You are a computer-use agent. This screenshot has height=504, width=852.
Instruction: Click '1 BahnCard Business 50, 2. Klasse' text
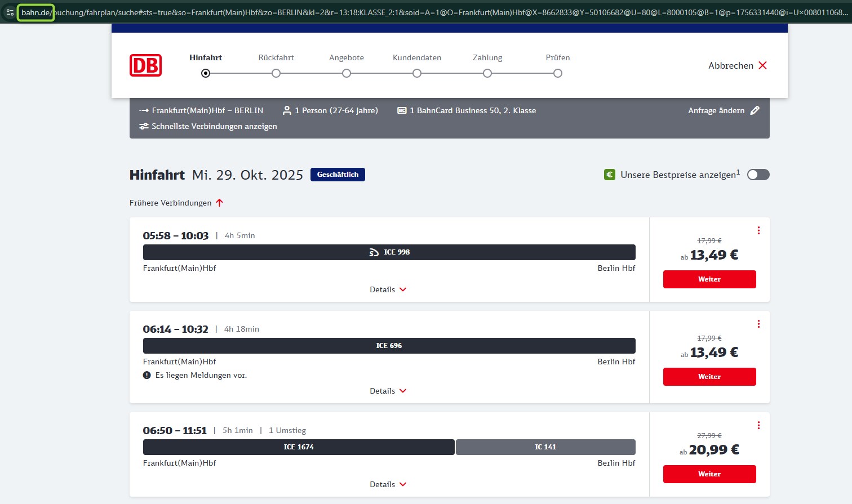tap(473, 110)
